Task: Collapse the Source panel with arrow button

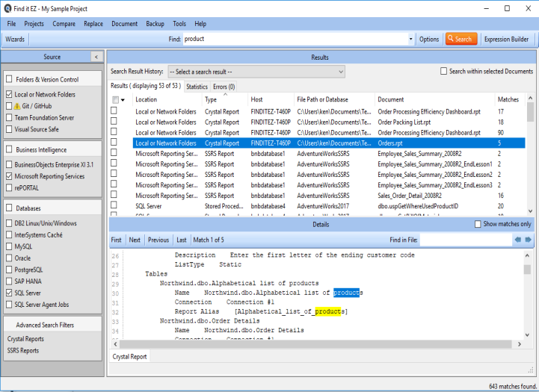Action: [x=96, y=57]
